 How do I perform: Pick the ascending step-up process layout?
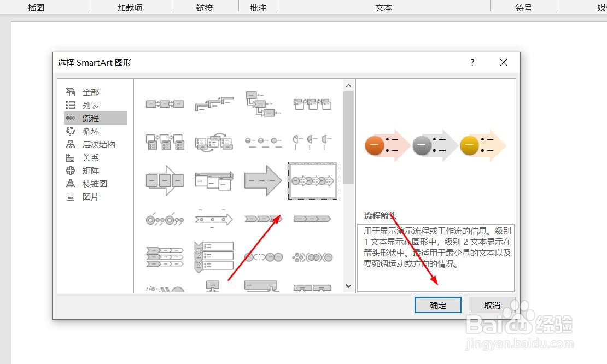(x=214, y=104)
